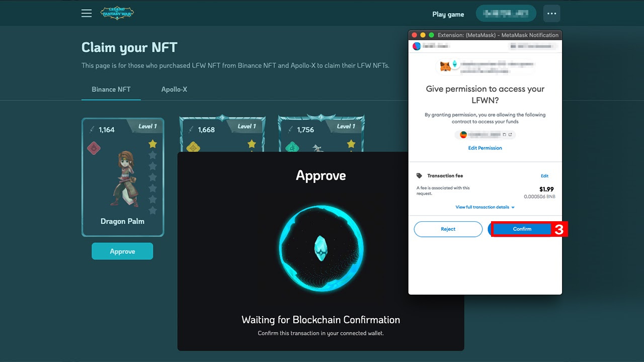Image resolution: width=644 pixels, height=362 pixels.
Task: Switch to the Apollo-X tab
Action: coord(174,89)
